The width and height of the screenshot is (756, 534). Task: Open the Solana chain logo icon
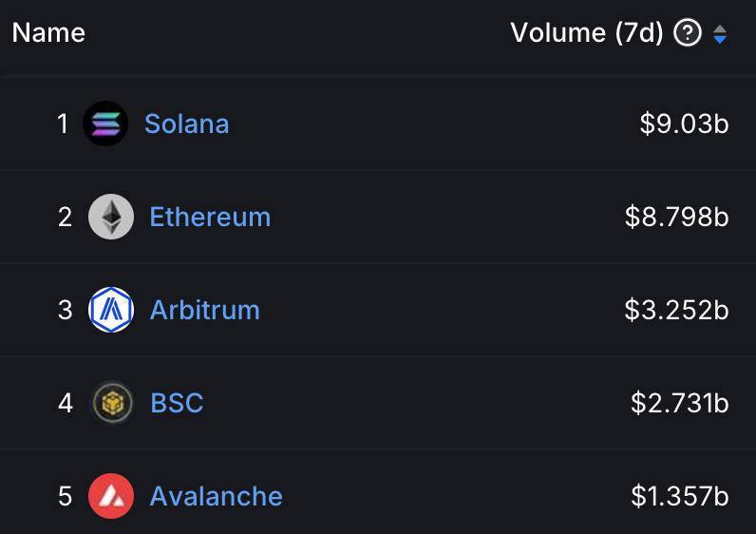tap(105, 124)
